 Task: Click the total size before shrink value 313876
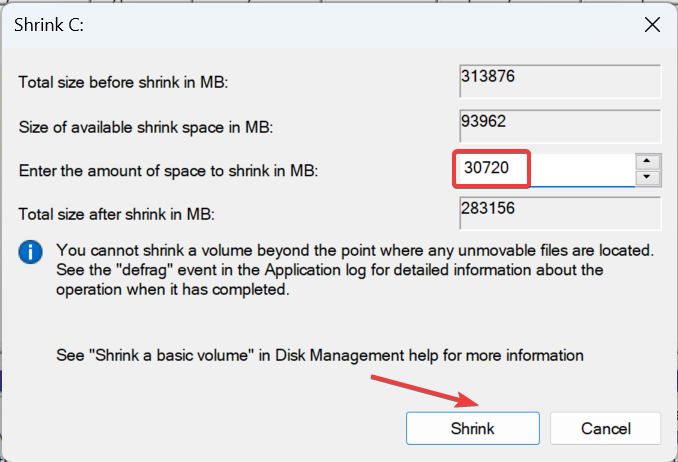click(560, 81)
